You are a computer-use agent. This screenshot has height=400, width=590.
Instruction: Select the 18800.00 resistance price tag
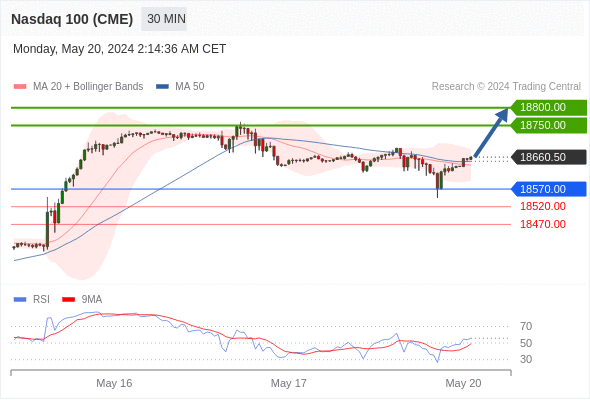click(x=549, y=108)
